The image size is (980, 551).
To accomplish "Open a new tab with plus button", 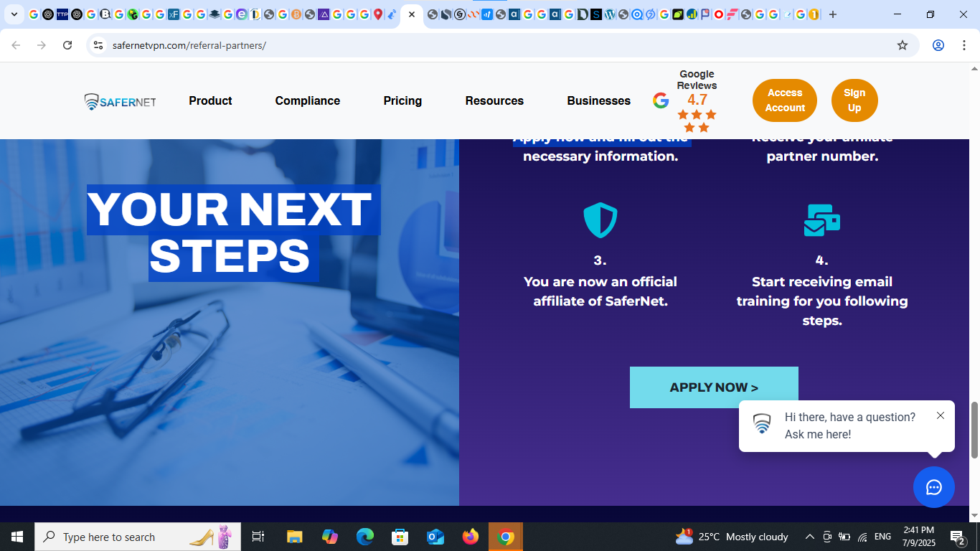I will click(x=833, y=14).
